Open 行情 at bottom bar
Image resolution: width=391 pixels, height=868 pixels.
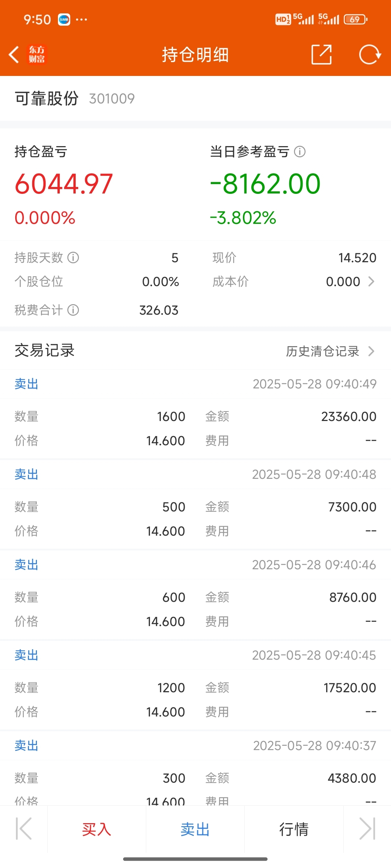294,829
